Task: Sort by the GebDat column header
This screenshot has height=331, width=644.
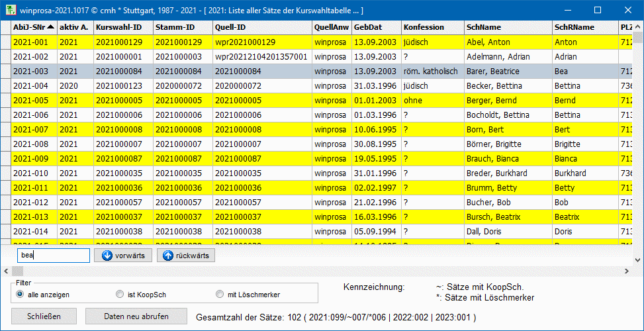Action: (375, 27)
